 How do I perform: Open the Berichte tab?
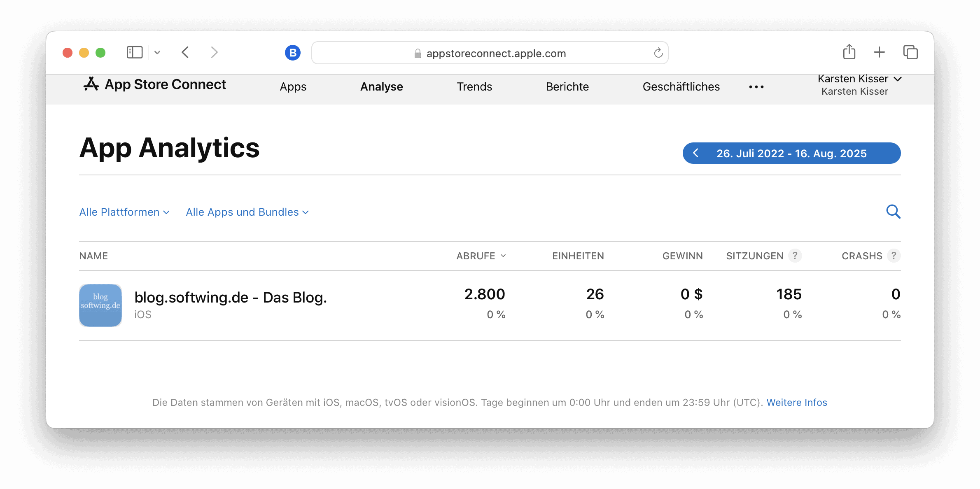(x=567, y=86)
